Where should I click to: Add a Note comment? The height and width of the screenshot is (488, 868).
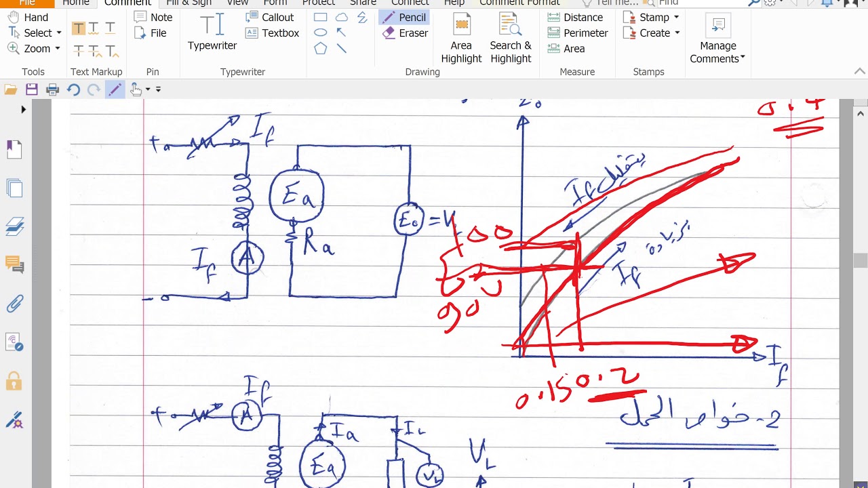(153, 17)
